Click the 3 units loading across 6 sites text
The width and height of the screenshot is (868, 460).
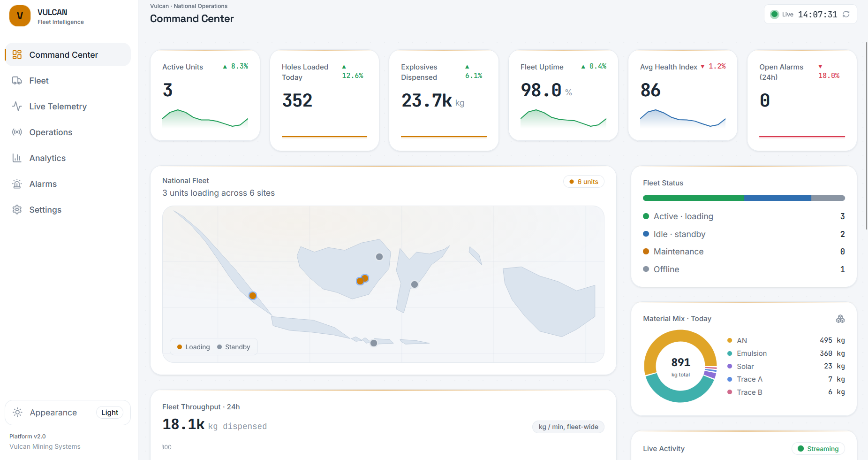(x=219, y=193)
